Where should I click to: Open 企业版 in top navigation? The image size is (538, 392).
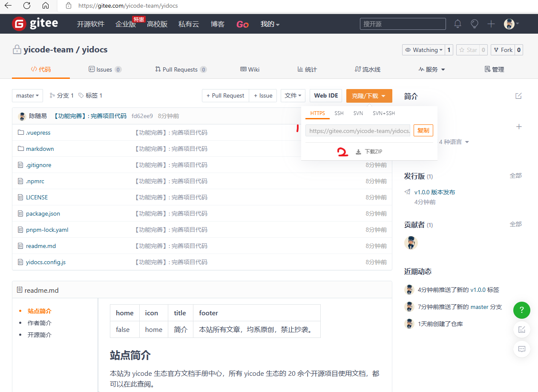(126, 24)
